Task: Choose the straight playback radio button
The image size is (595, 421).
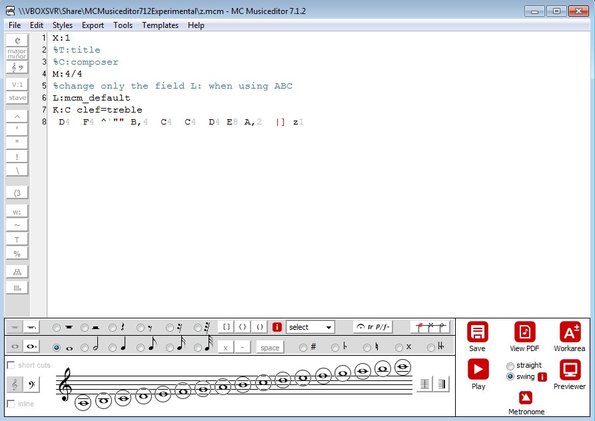Action: [x=510, y=366]
